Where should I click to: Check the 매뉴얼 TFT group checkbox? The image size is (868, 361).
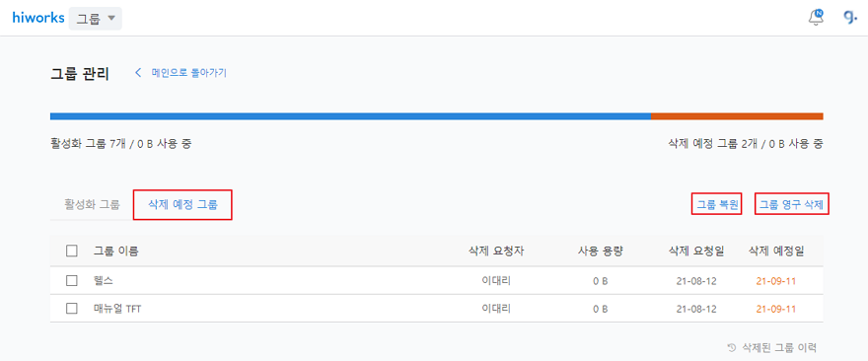(71, 309)
